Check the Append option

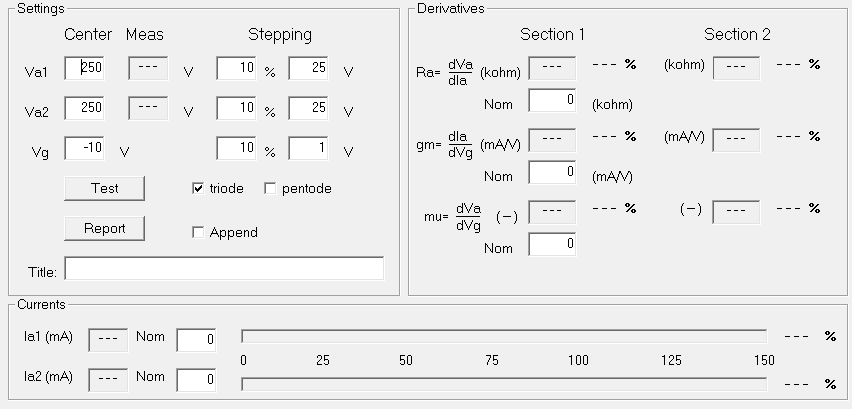click(x=198, y=232)
